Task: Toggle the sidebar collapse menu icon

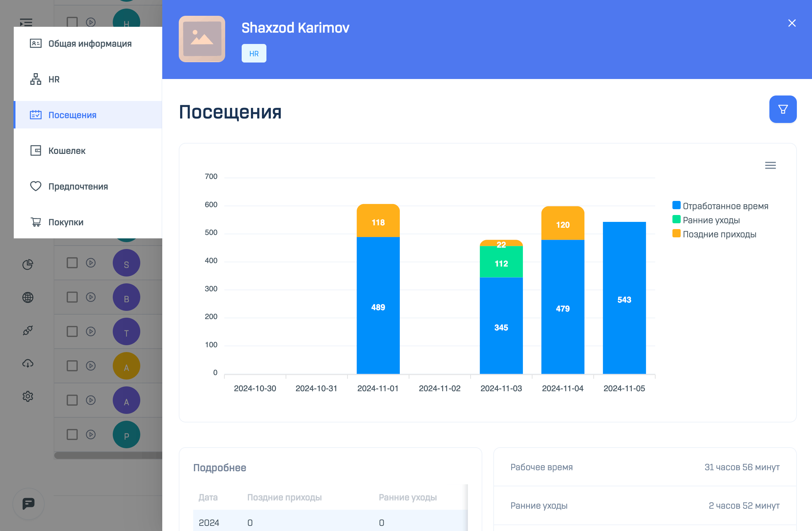Action: pos(26,23)
